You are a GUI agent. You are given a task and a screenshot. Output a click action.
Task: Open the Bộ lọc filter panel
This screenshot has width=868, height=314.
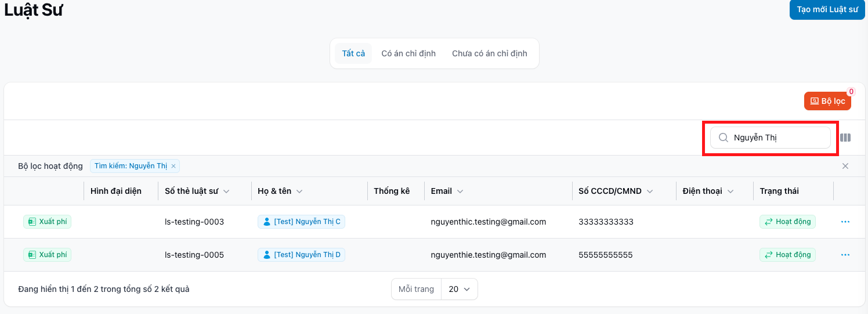tap(827, 101)
